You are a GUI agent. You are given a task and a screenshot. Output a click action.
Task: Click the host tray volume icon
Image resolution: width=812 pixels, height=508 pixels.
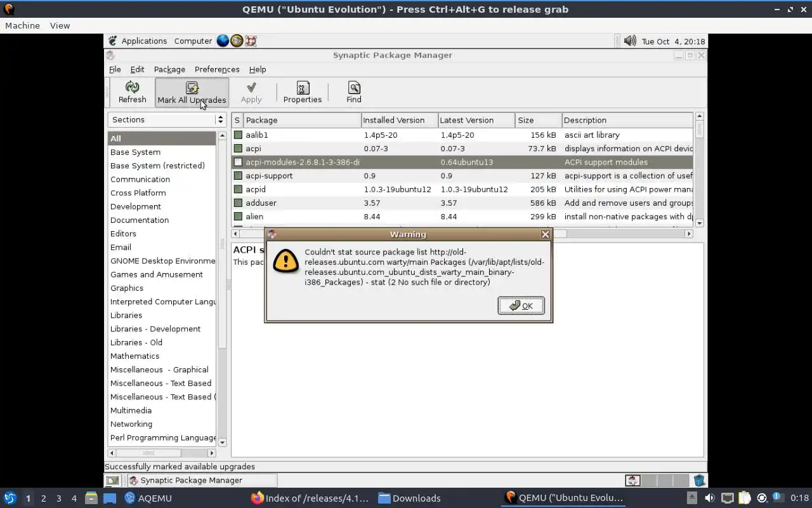(x=710, y=498)
